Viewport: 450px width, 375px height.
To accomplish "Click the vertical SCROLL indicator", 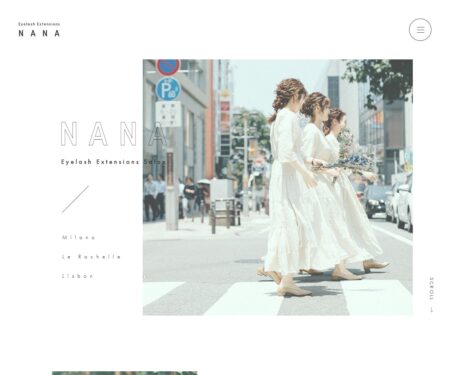I will (432, 294).
